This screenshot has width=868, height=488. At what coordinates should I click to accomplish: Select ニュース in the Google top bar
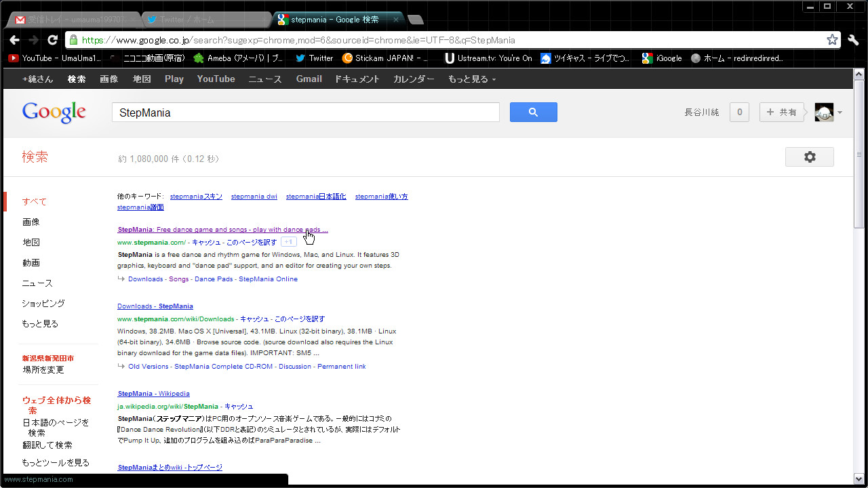[265, 79]
